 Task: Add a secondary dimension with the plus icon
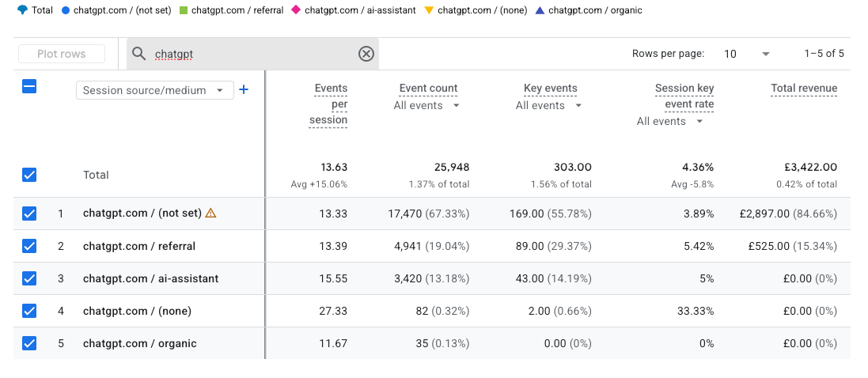[x=243, y=89]
